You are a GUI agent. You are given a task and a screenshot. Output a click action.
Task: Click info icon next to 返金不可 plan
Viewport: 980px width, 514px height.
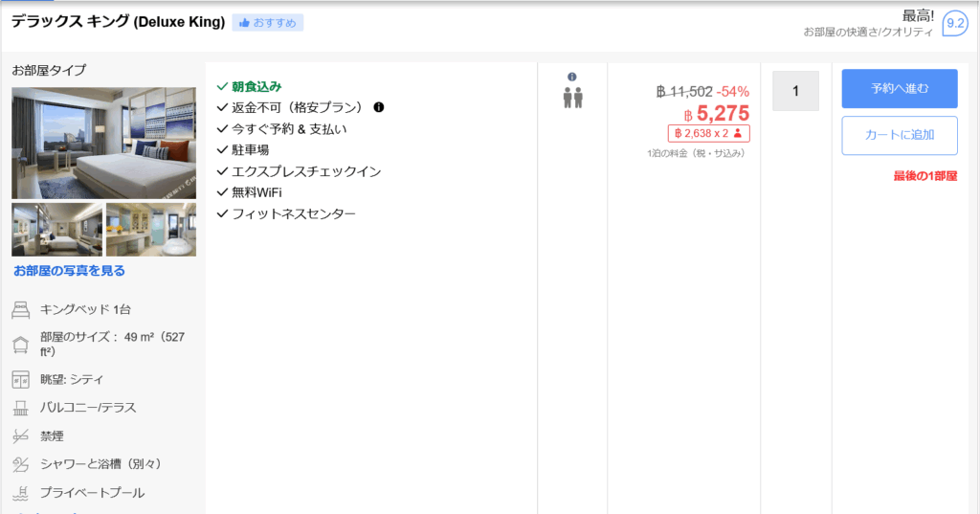[379, 107]
